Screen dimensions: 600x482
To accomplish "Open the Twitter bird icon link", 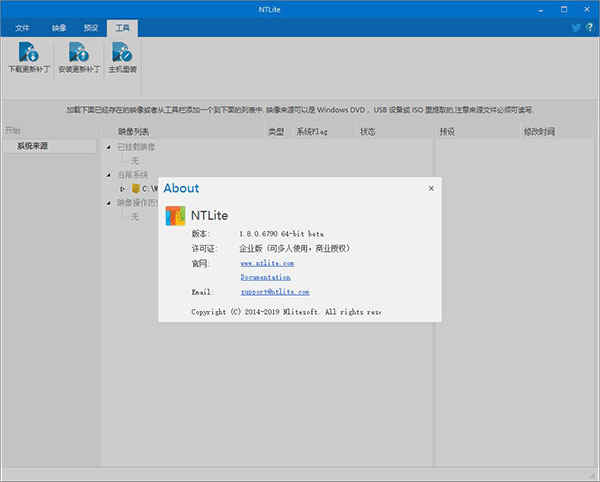I will (576, 28).
